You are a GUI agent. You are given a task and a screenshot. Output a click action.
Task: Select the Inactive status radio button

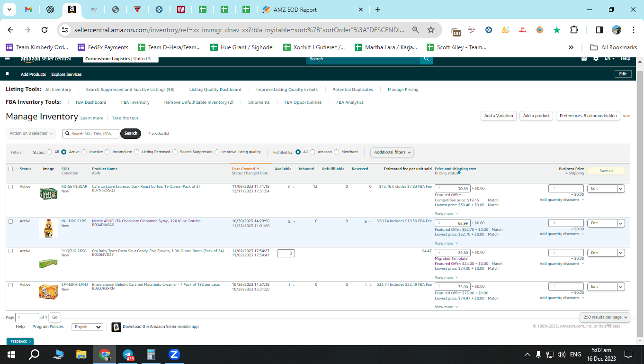coord(84,152)
